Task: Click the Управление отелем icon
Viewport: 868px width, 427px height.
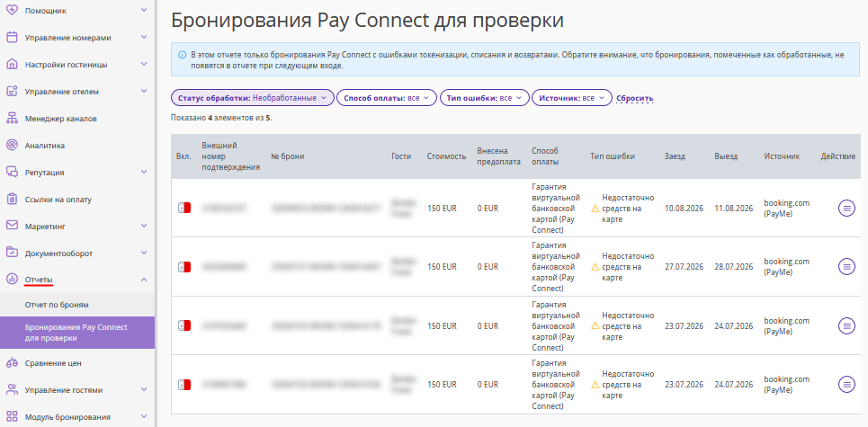Action: [x=12, y=92]
